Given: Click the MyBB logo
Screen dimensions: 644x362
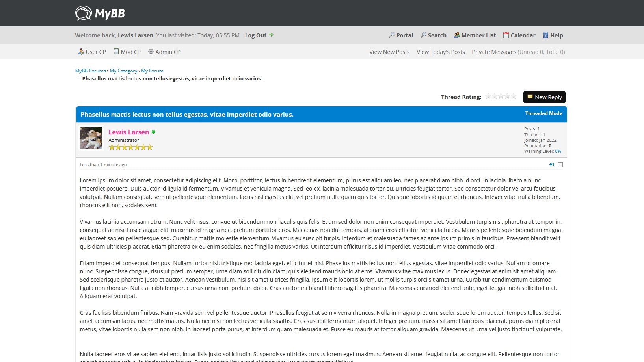Looking at the screenshot, I should pyautogui.click(x=100, y=13).
